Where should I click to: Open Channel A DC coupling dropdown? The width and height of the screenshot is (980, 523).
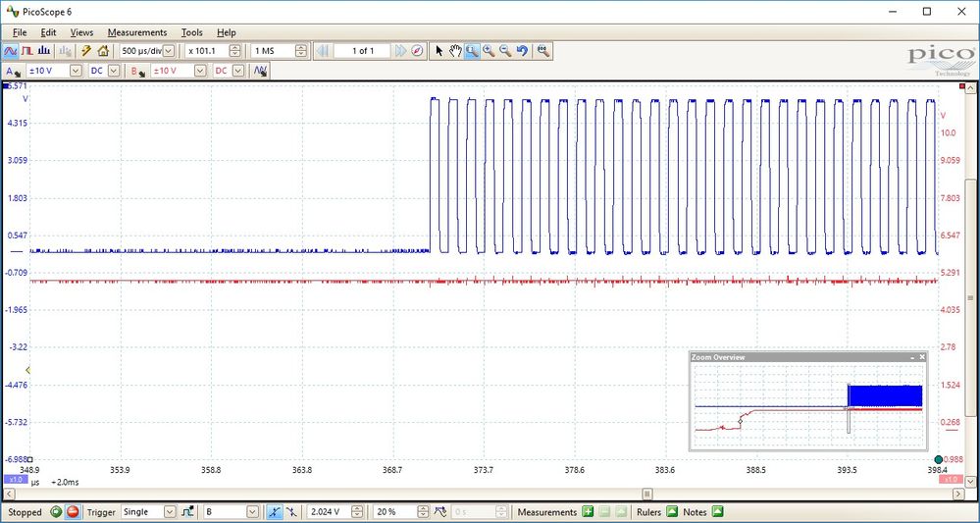(113, 72)
